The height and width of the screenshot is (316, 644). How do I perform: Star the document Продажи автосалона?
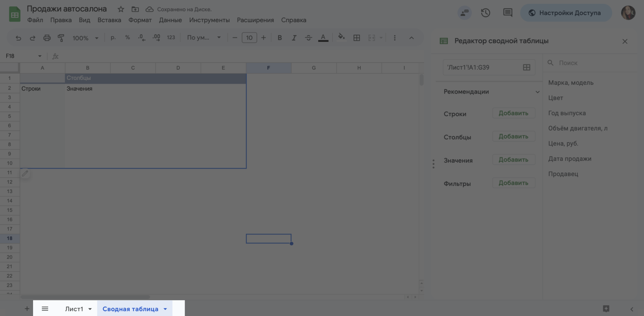point(121,9)
